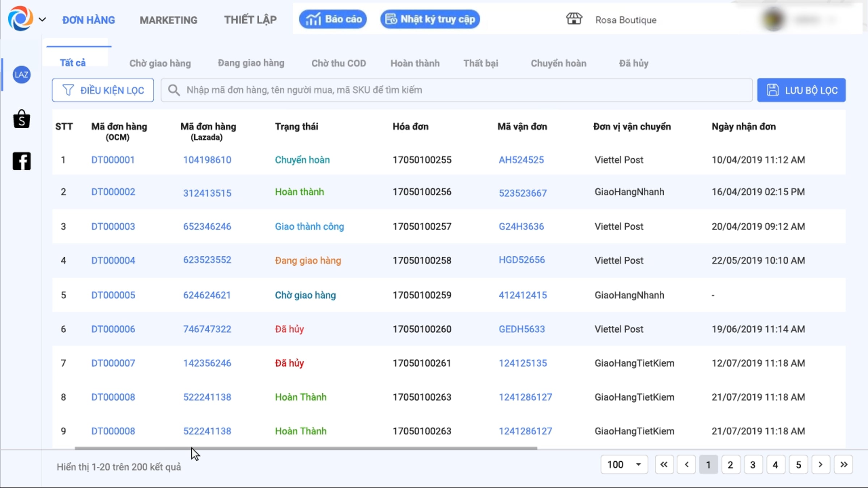Click the Rosa Boutique store icon

tap(574, 19)
